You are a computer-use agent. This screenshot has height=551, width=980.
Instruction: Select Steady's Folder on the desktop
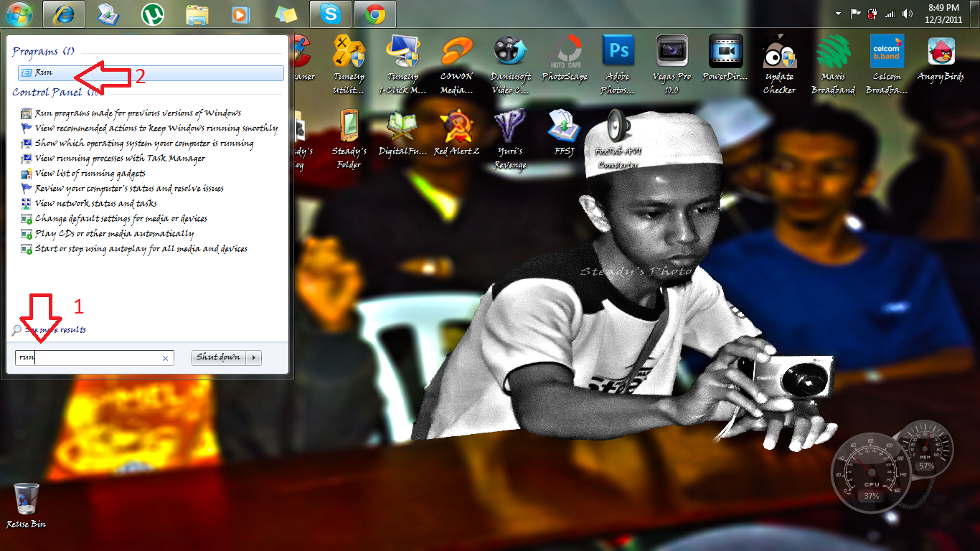349,139
